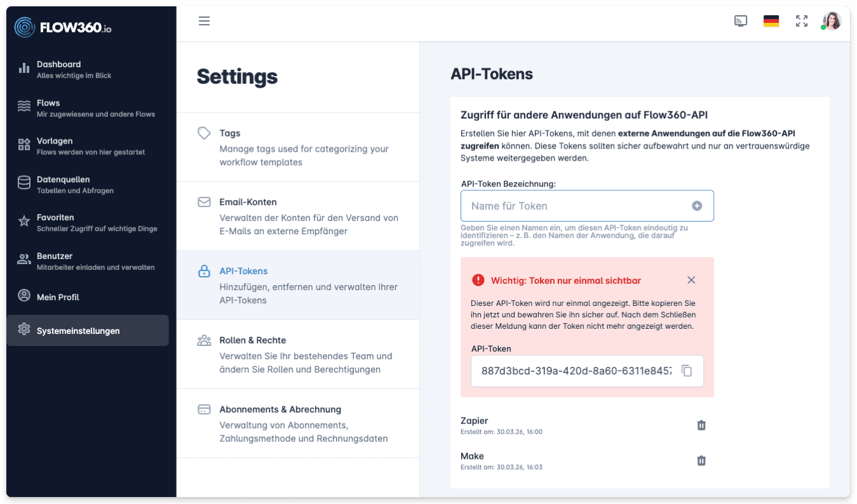857x504 pixels.
Task: Dismiss the token warning message
Action: coord(691,279)
